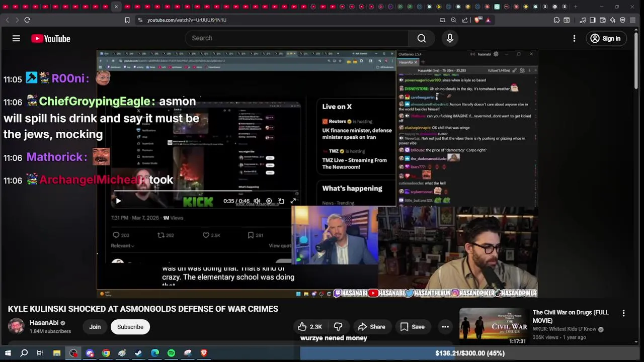The height and width of the screenshot is (362, 644).
Task: Open the media control music note icon
Action: (583, 20)
